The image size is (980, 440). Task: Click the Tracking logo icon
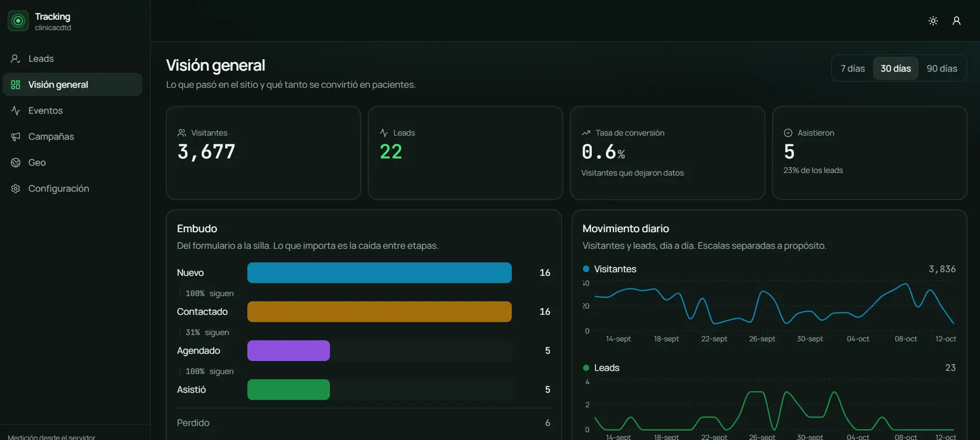pyautogui.click(x=18, y=21)
